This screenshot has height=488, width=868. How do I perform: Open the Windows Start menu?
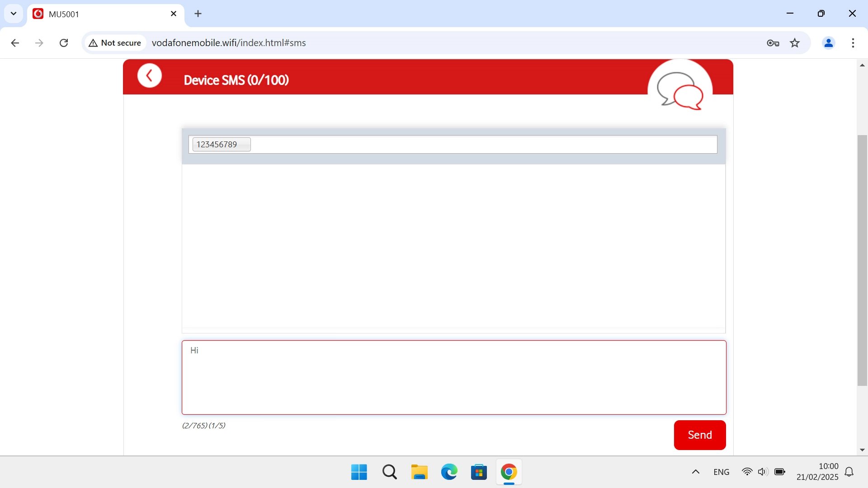pyautogui.click(x=359, y=472)
